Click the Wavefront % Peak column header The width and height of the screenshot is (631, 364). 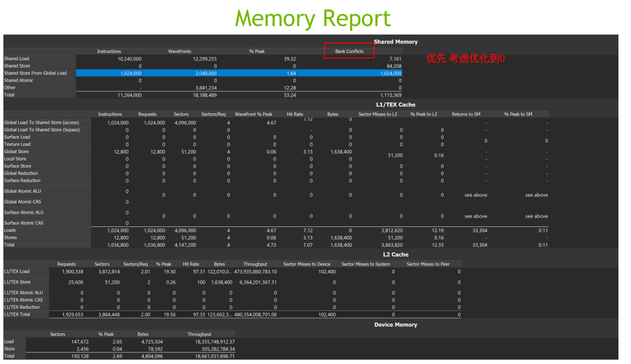coord(253,114)
